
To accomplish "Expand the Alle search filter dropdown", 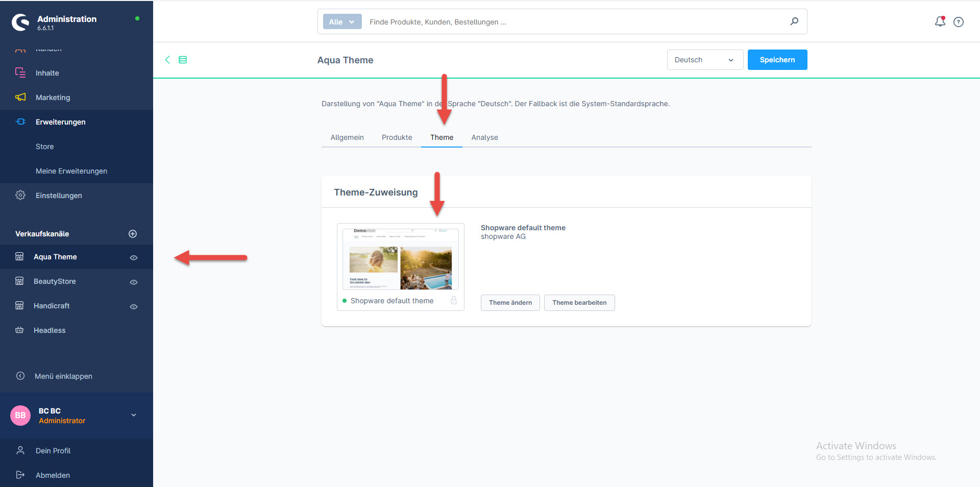I will tap(342, 21).
